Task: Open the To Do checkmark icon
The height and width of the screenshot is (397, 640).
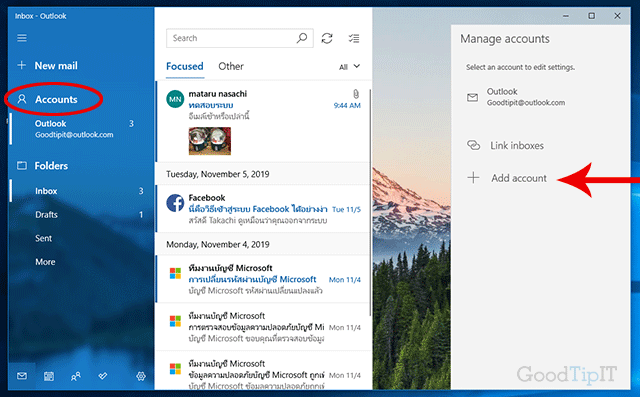Action: click(x=103, y=376)
